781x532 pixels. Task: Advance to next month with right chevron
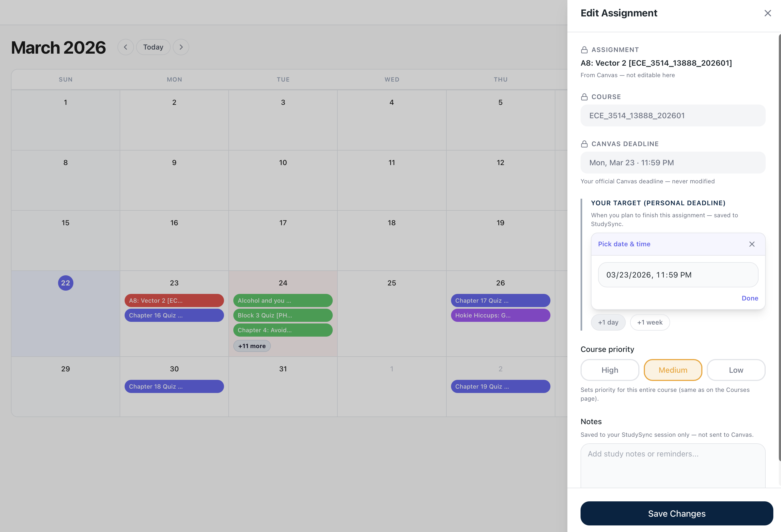(x=181, y=47)
